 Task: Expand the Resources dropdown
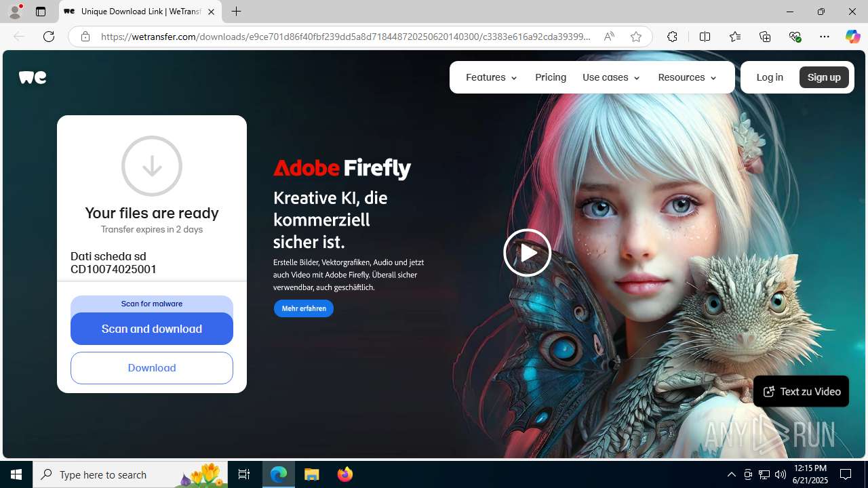tap(687, 77)
